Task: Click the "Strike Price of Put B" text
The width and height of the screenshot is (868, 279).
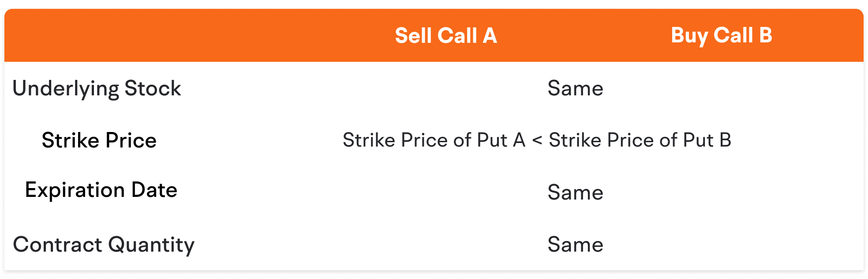Action: click(640, 140)
